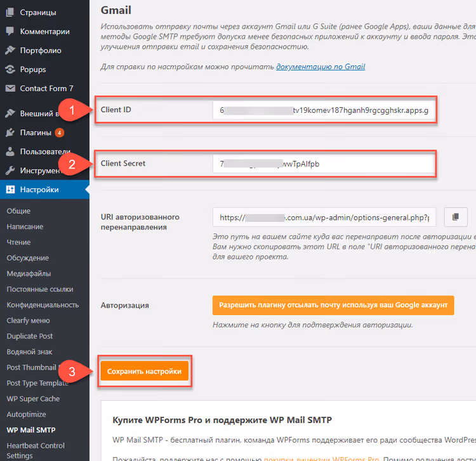Open Post Type Template settings
Image resolution: width=476 pixels, height=461 pixels.
(x=37, y=383)
